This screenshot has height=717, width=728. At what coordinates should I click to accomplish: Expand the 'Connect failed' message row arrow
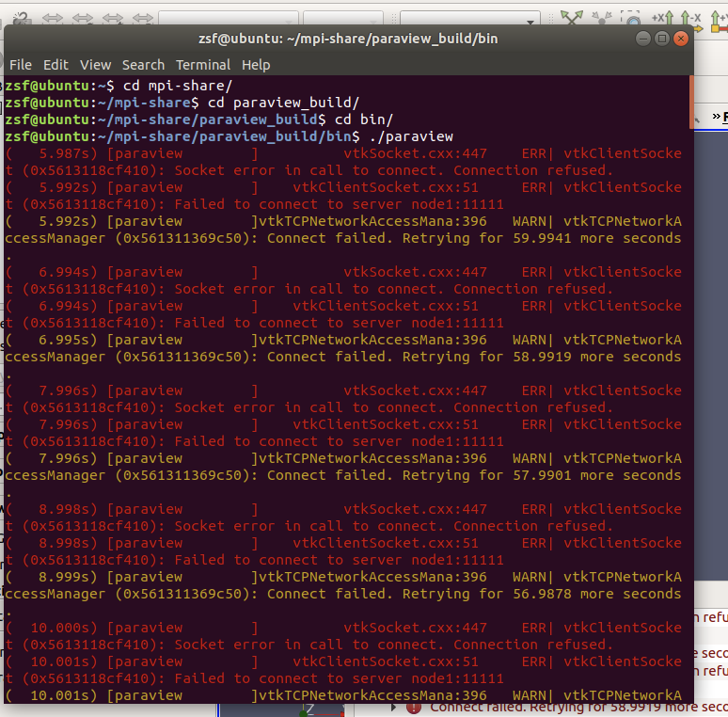click(392, 708)
